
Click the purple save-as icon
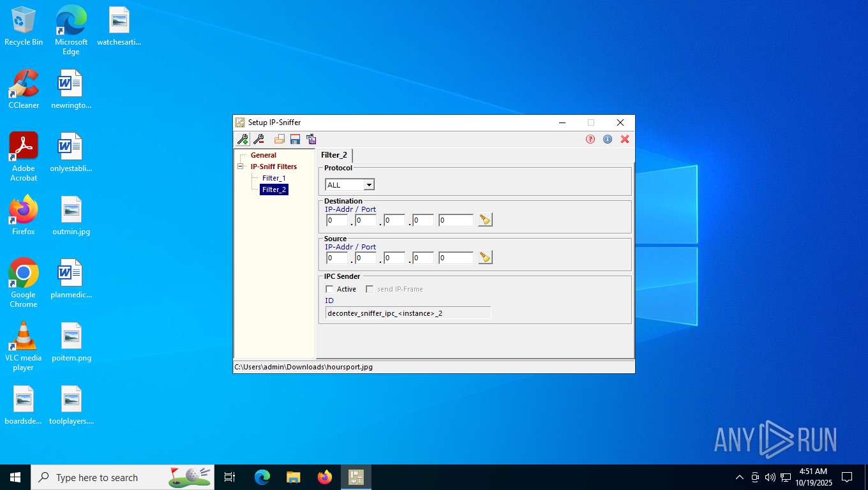[311, 139]
